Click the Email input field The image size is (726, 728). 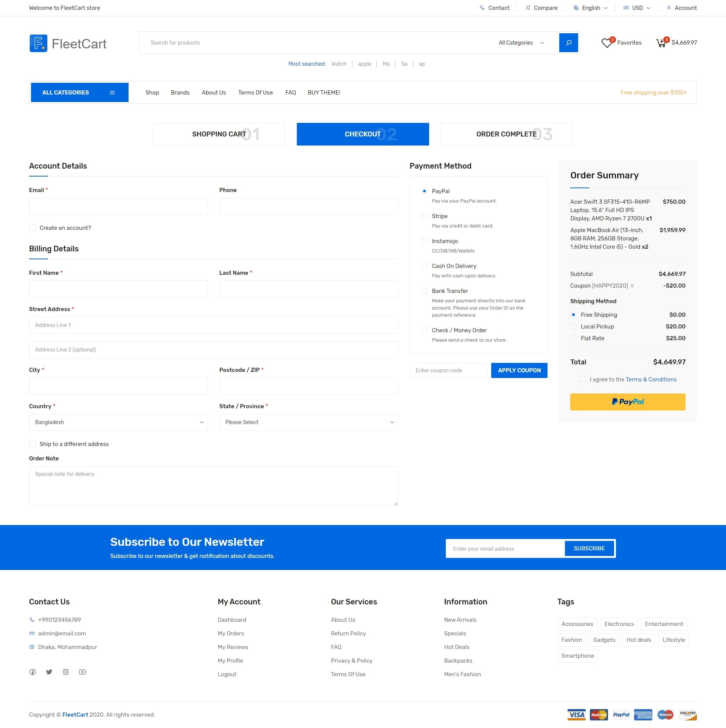click(x=118, y=206)
